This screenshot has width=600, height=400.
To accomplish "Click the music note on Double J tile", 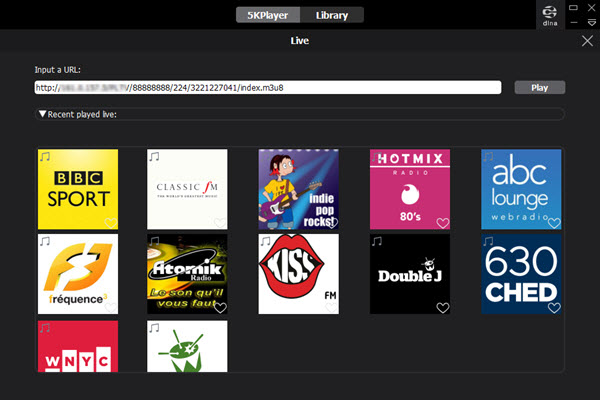I will (x=377, y=241).
